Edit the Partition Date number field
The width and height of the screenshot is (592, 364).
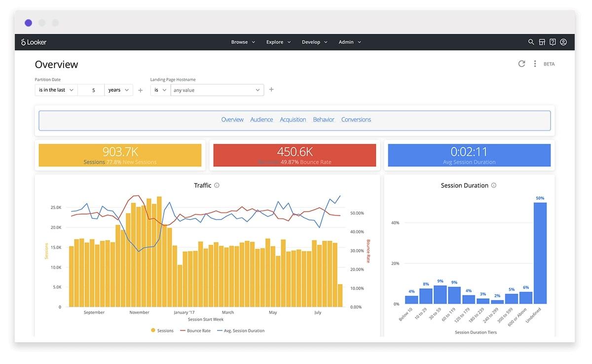click(x=91, y=90)
